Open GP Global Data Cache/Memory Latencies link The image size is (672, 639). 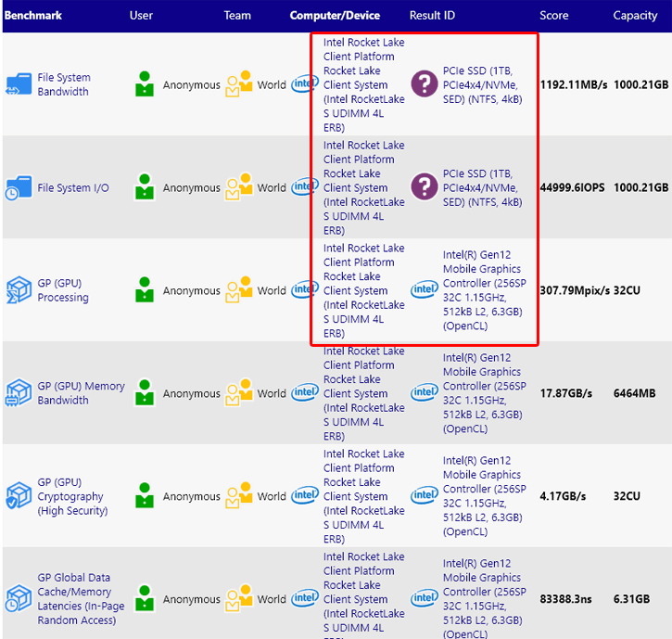81,599
